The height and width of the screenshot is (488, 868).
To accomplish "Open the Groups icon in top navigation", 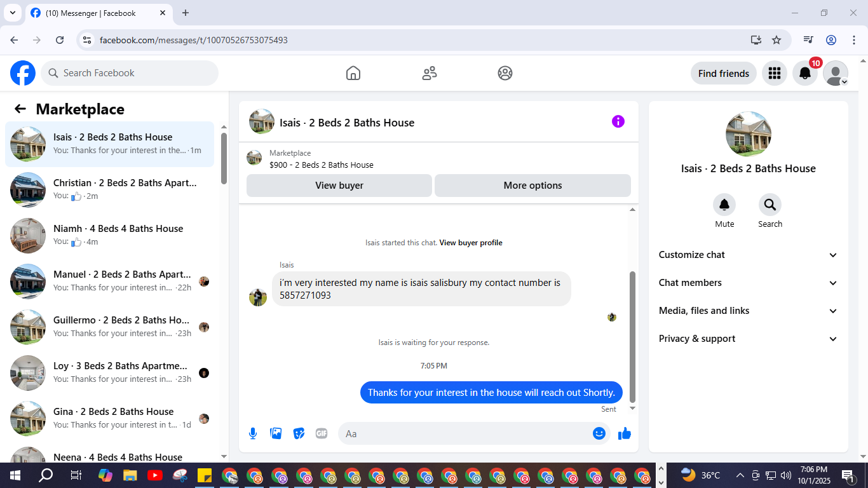I will [x=505, y=73].
